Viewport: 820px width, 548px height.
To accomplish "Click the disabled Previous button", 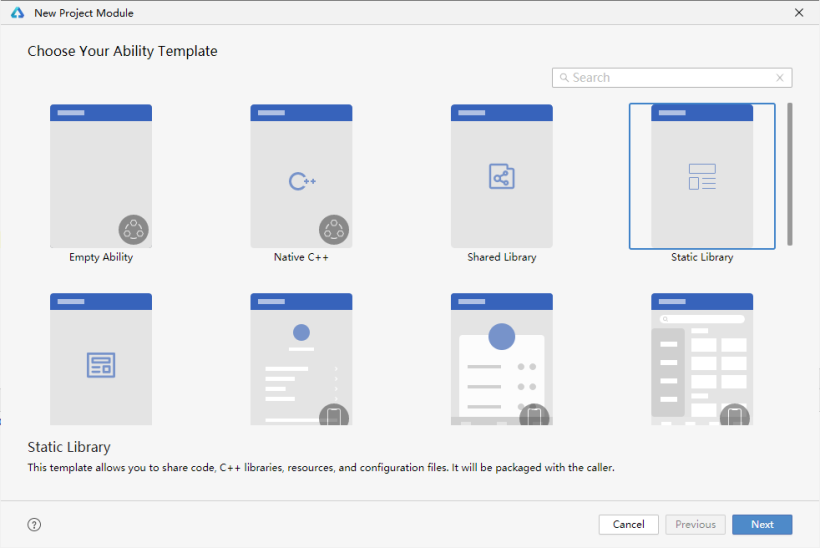I will point(695,524).
